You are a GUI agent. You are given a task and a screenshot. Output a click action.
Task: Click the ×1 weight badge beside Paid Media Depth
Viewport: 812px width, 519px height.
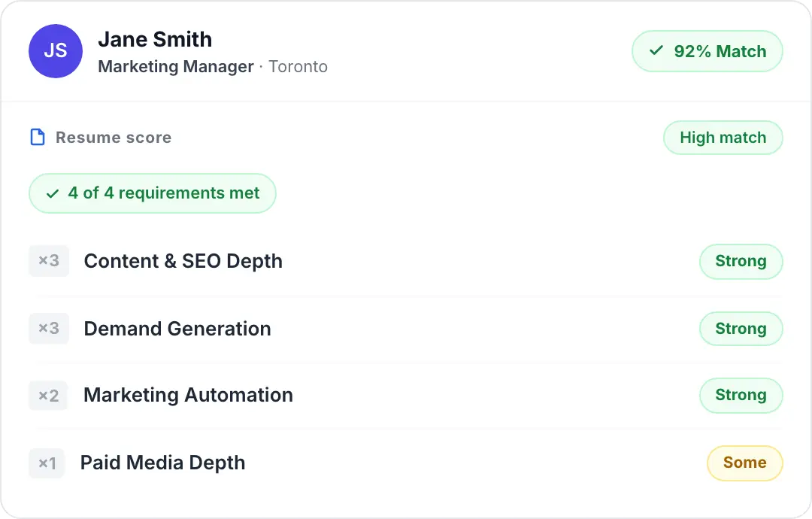coord(47,463)
